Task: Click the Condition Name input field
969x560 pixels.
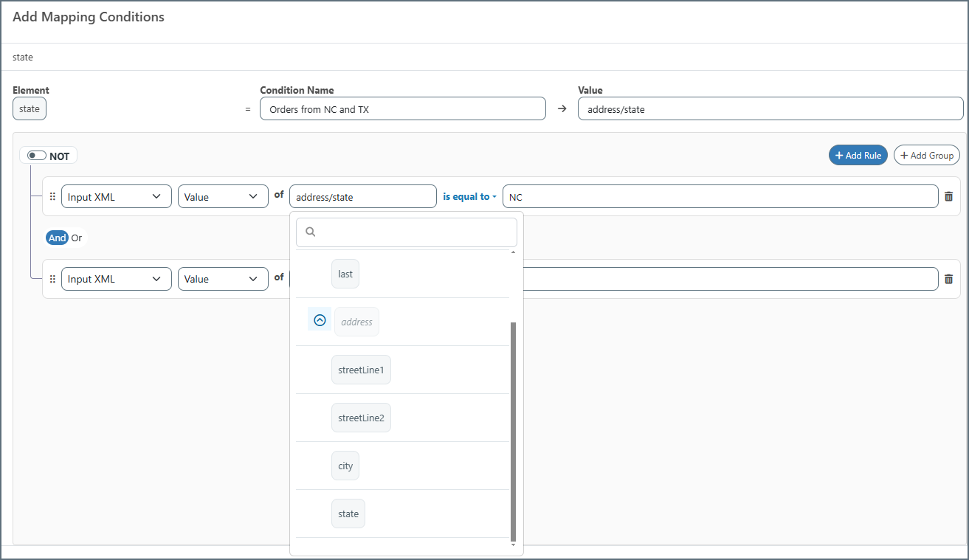Action: coord(402,109)
